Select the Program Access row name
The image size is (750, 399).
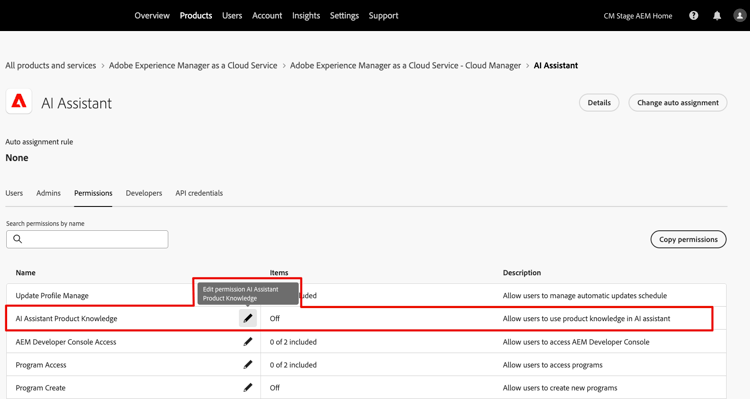(41, 365)
